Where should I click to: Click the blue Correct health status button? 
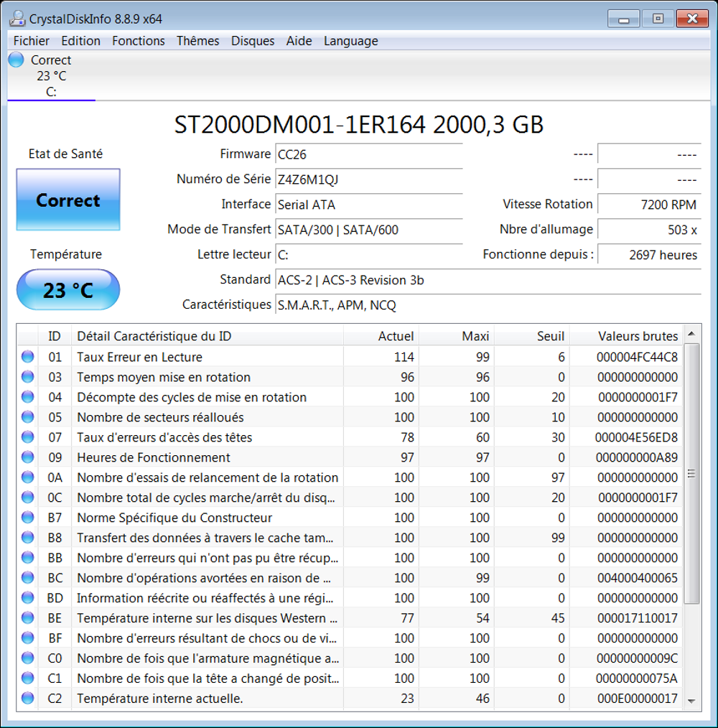coord(68,200)
